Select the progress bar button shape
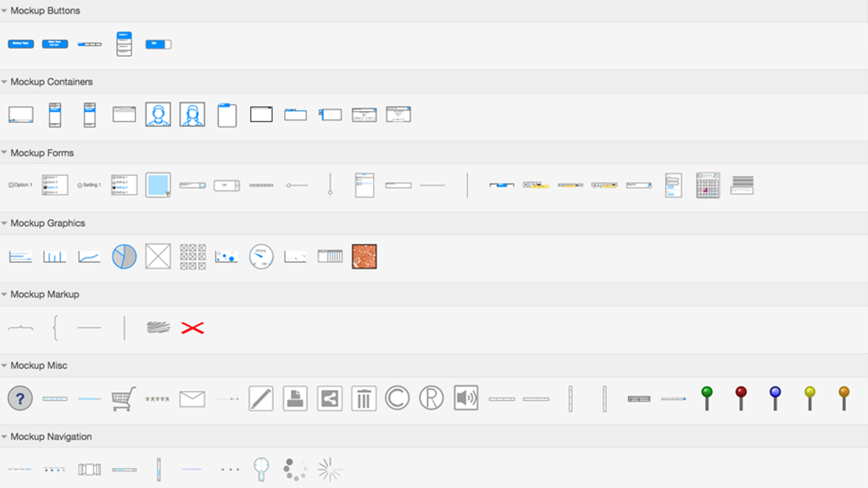 [89, 44]
